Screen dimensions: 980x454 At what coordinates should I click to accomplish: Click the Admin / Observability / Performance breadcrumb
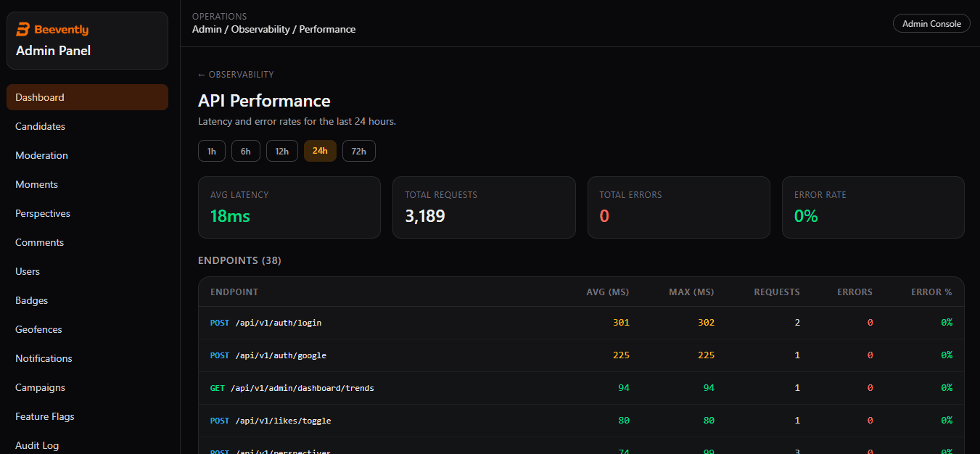pos(274,30)
